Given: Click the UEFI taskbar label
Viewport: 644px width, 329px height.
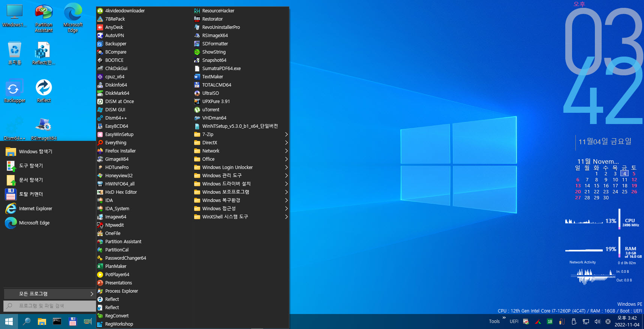Looking at the screenshot, I should pyautogui.click(x=514, y=322).
